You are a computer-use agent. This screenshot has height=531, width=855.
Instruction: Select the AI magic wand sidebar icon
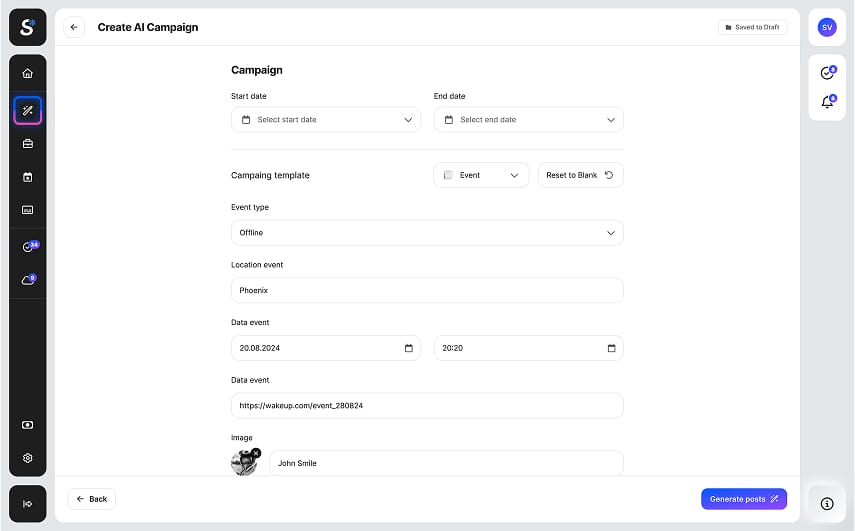[27, 110]
